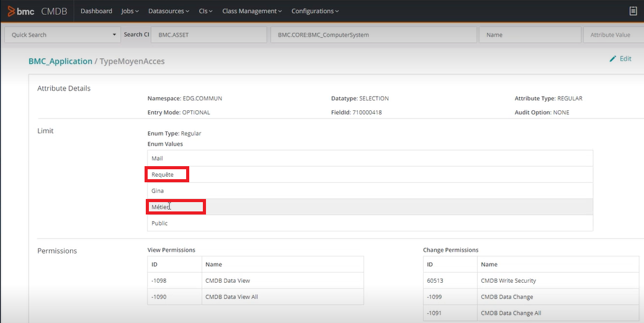
Task: Select the Mail enum value
Action: 370,158
